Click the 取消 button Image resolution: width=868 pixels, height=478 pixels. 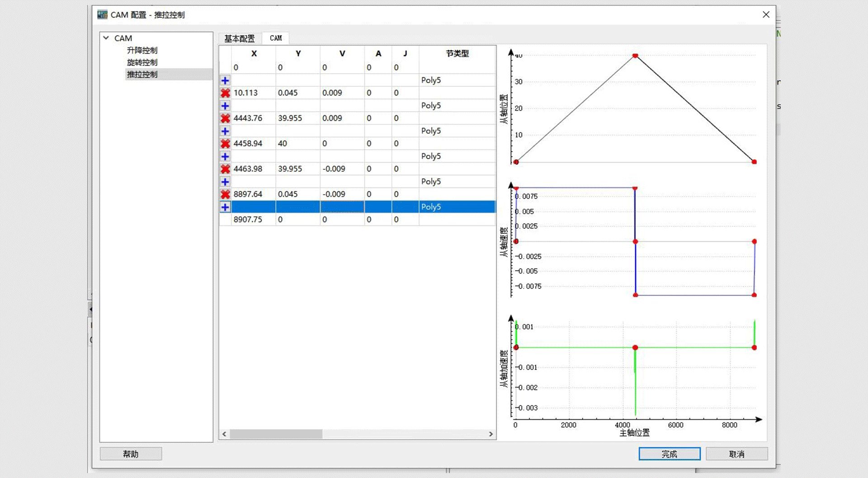point(736,454)
